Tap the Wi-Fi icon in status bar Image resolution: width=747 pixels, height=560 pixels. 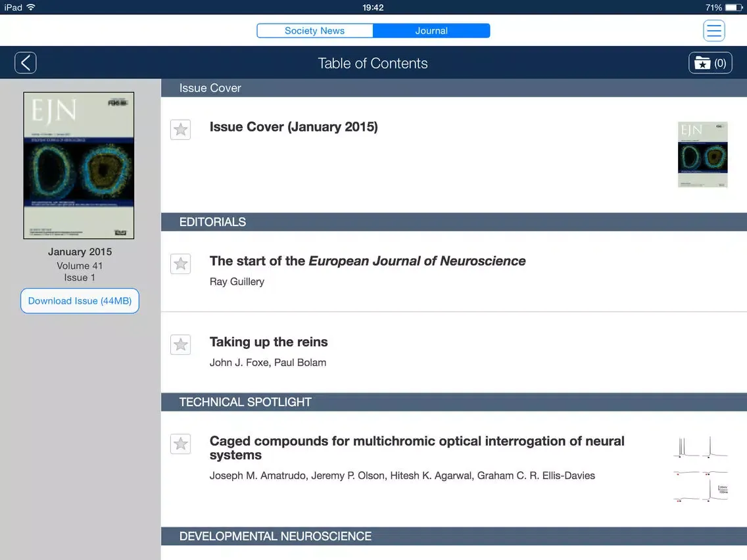(x=31, y=7)
